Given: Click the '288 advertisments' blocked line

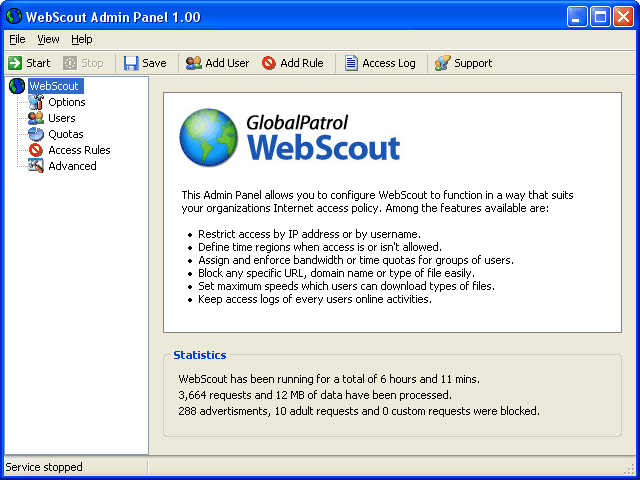Looking at the screenshot, I should pos(359,411).
